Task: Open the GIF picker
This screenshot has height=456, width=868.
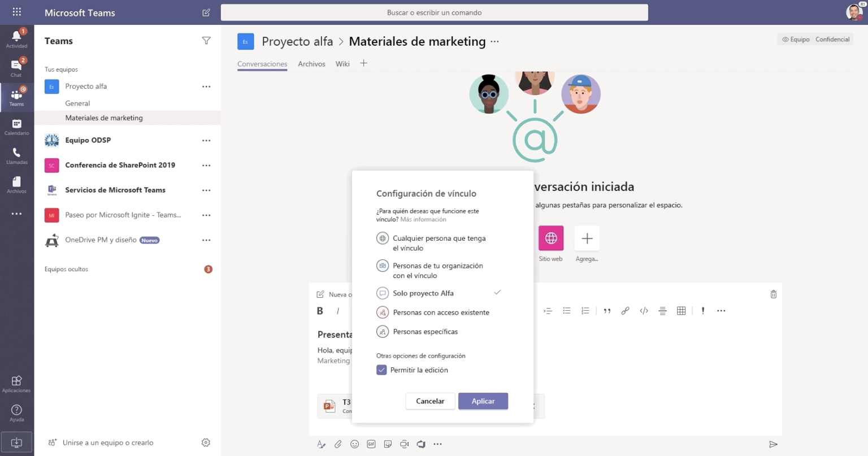Action: [371, 444]
